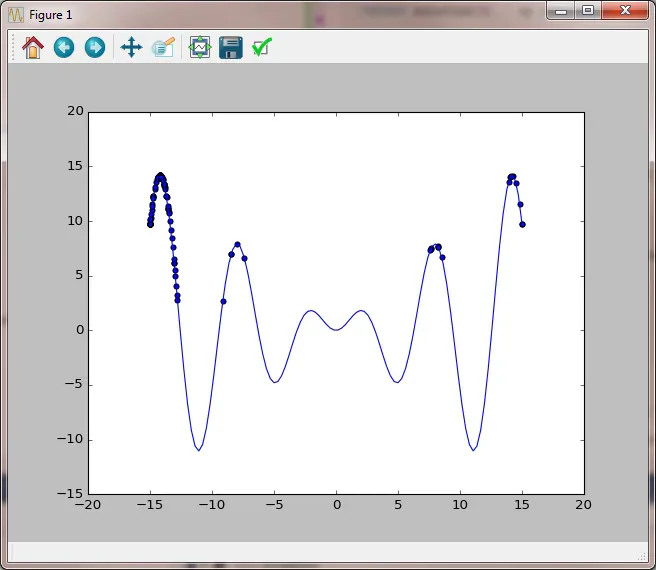Click the curve minimum near x=11
The width and height of the screenshot is (656, 570).
pyautogui.click(x=473, y=450)
